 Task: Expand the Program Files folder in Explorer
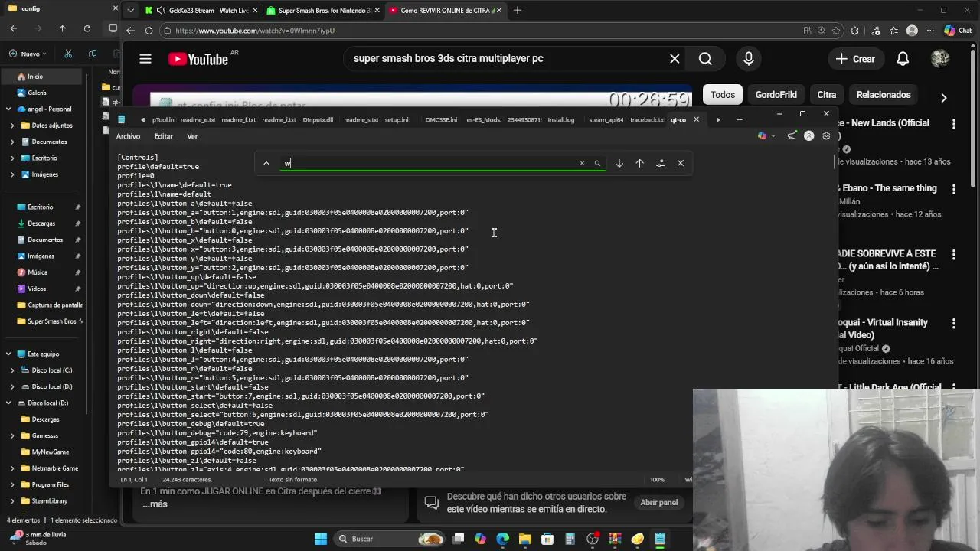point(12,484)
